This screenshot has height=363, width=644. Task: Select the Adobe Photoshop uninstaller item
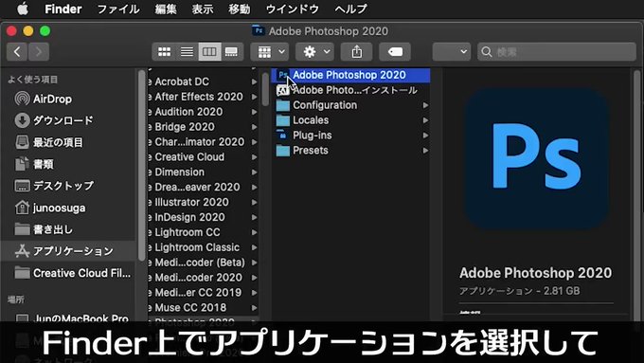point(351,90)
